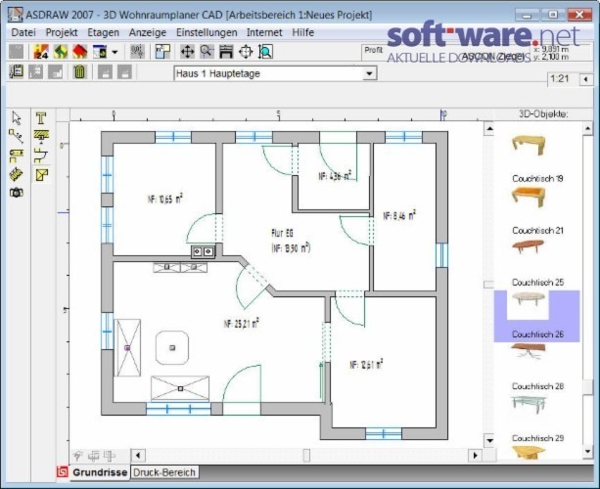
Task: Click the camera tool in left toolbar
Action: tap(16, 192)
